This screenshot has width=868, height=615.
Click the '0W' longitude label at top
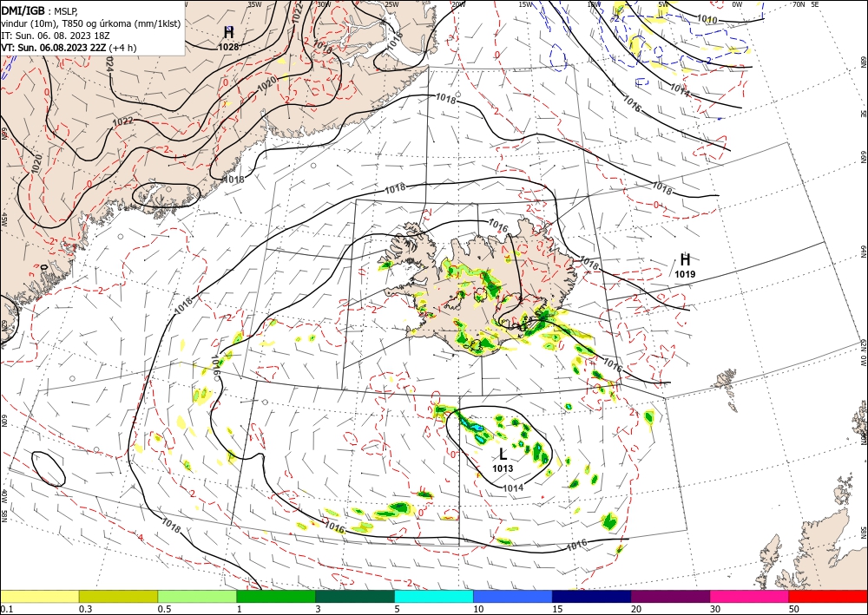coord(737,4)
